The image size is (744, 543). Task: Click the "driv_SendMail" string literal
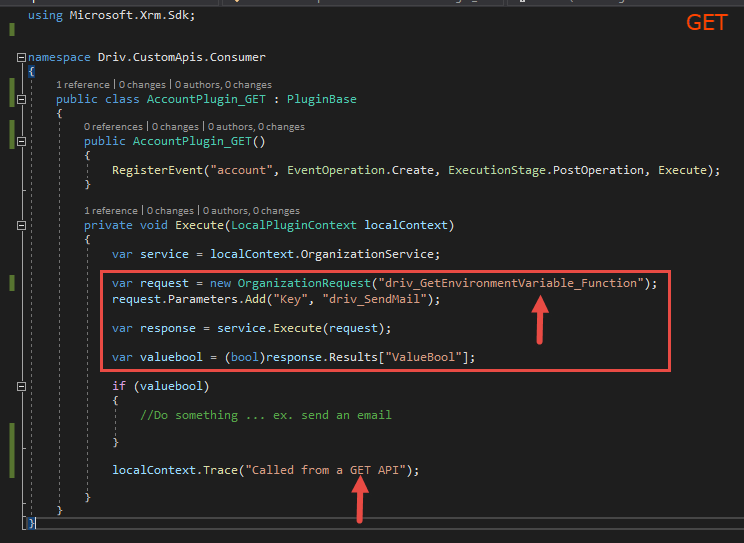(x=374, y=300)
